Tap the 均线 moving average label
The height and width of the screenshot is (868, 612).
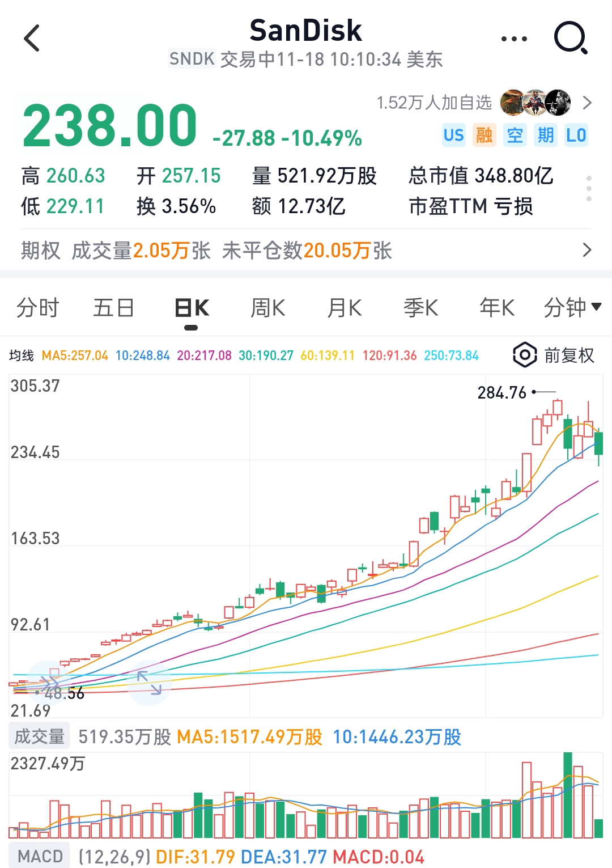[x=22, y=355]
